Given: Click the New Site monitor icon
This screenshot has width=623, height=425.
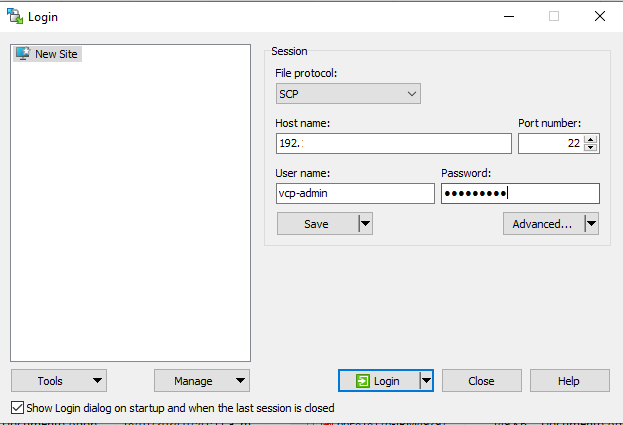Looking at the screenshot, I should coord(23,54).
